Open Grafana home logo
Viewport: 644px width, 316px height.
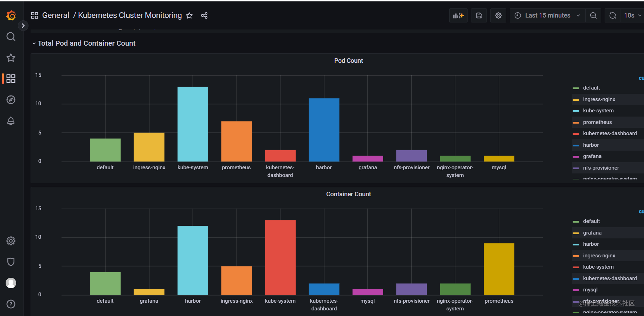(11, 15)
